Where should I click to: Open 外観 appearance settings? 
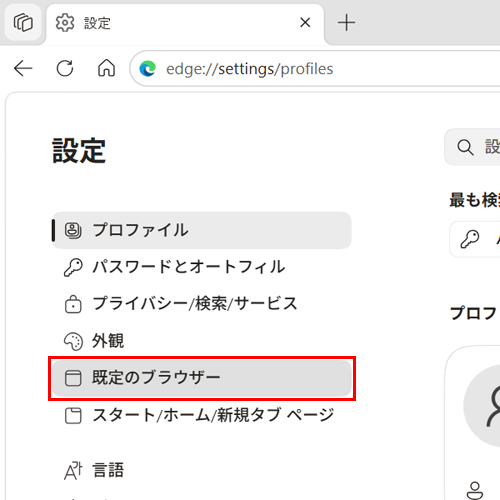[202, 341]
